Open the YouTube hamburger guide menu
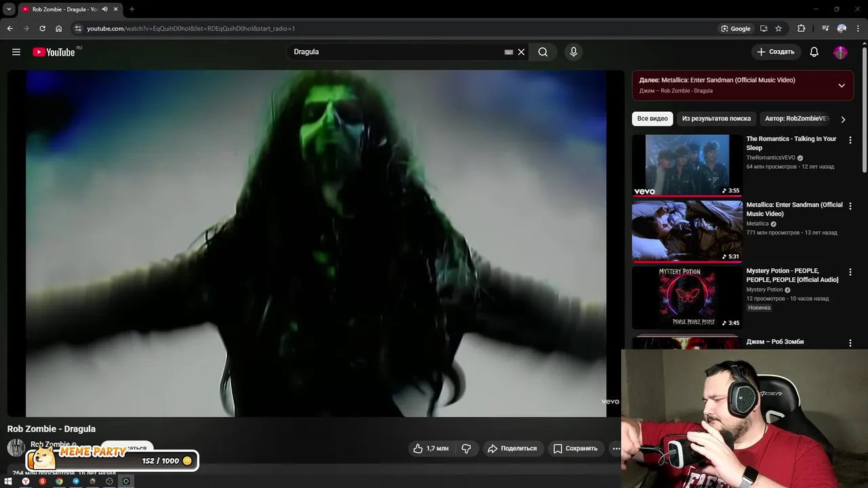Screen dimensions: 868x488 (x=16, y=52)
